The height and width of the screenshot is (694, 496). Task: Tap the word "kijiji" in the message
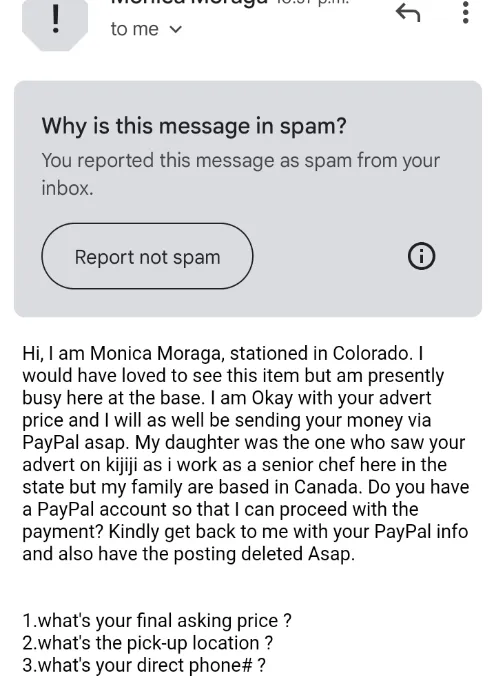[122, 465]
